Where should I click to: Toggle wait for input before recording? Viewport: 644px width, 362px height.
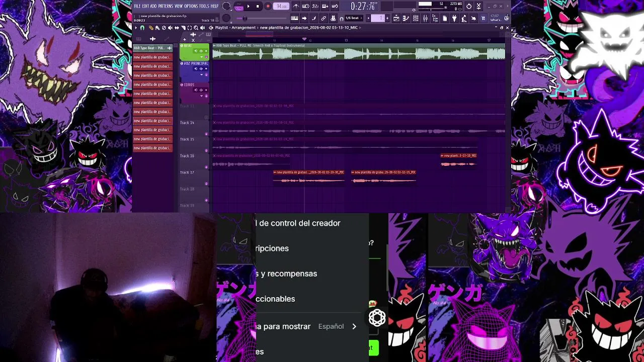(305, 7)
